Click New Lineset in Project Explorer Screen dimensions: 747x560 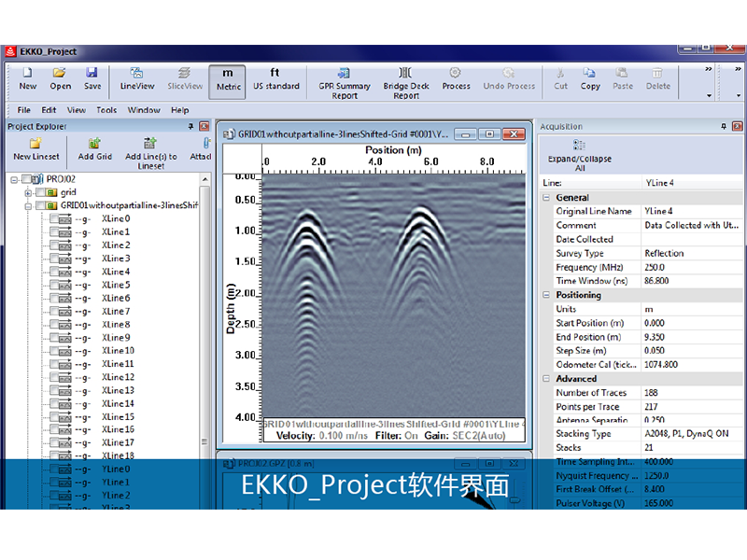click(36, 149)
